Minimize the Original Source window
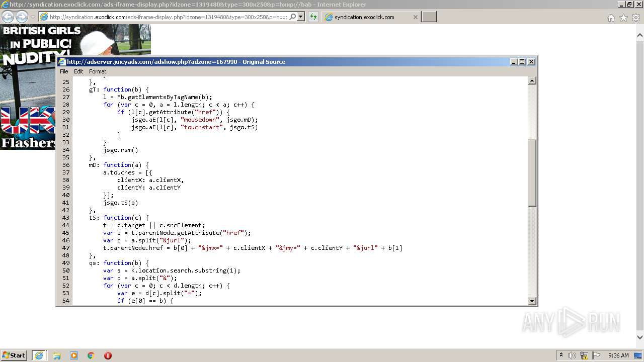The image size is (644, 362). click(514, 61)
